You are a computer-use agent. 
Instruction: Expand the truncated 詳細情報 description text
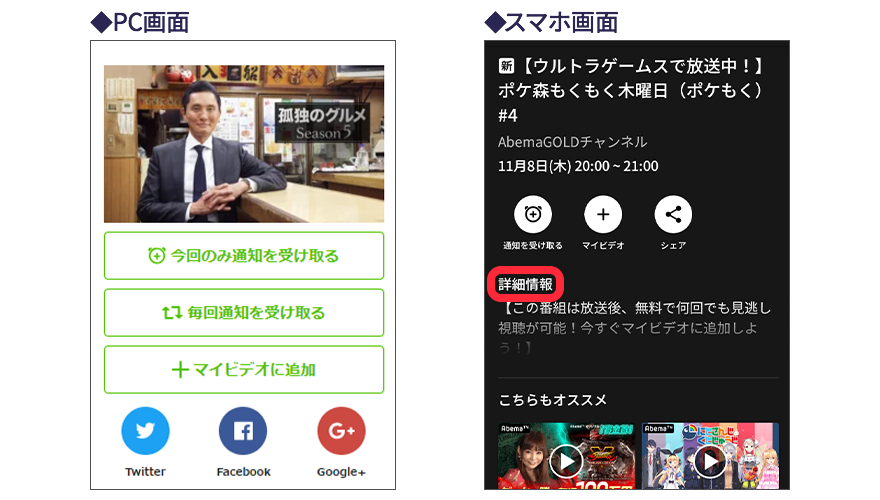coord(634,328)
